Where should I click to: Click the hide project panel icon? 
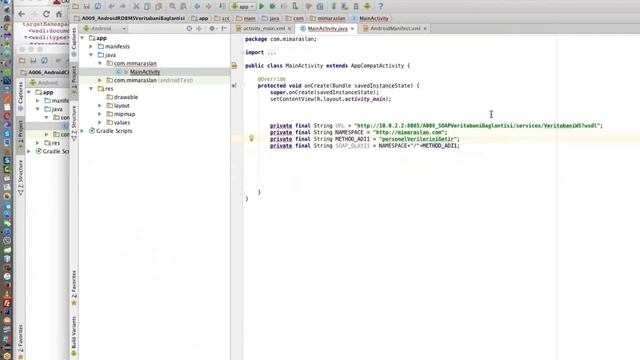coord(224,29)
